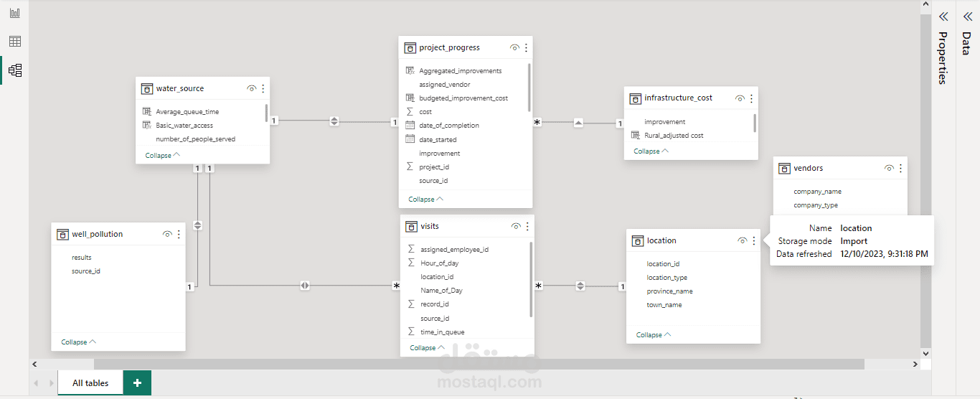
Task: Open more options for vendors table
Action: click(x=900, y=169)
